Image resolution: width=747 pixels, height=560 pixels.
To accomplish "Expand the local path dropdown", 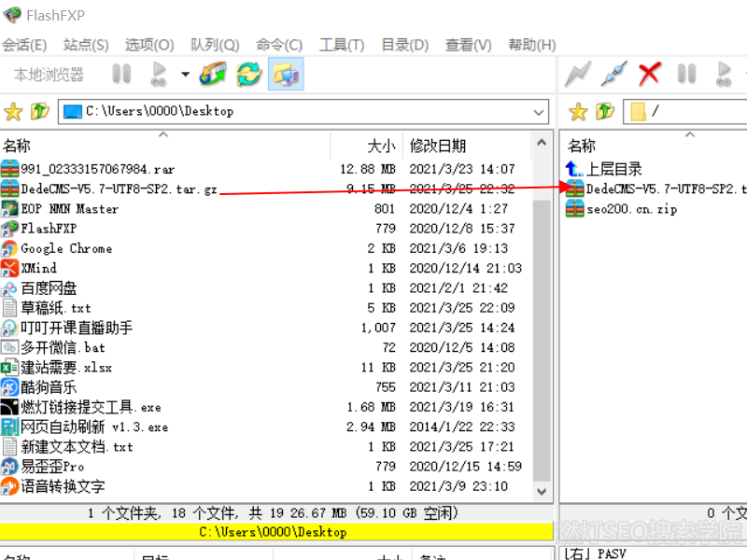I will tap(539, 112).
